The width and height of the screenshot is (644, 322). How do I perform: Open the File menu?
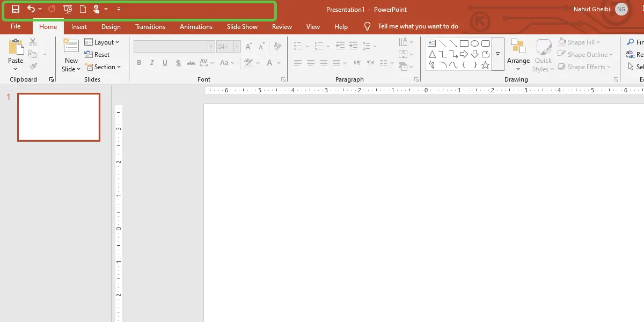[16, 26]
